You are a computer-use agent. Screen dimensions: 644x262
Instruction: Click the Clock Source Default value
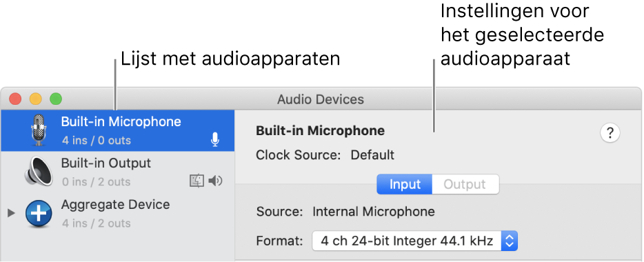tap(372, 155)
